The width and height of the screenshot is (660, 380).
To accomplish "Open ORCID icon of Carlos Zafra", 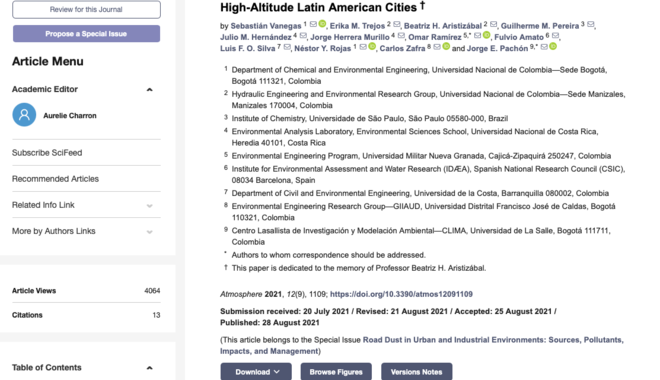I will point(446,47).
